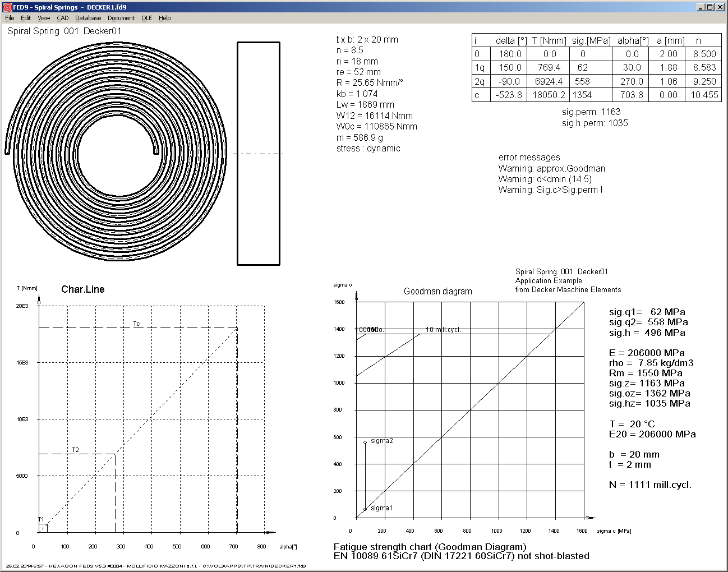The image size is (728, 572).
Task: Open the Help menu
Action: pyautogui.click(x=164, y=18)
